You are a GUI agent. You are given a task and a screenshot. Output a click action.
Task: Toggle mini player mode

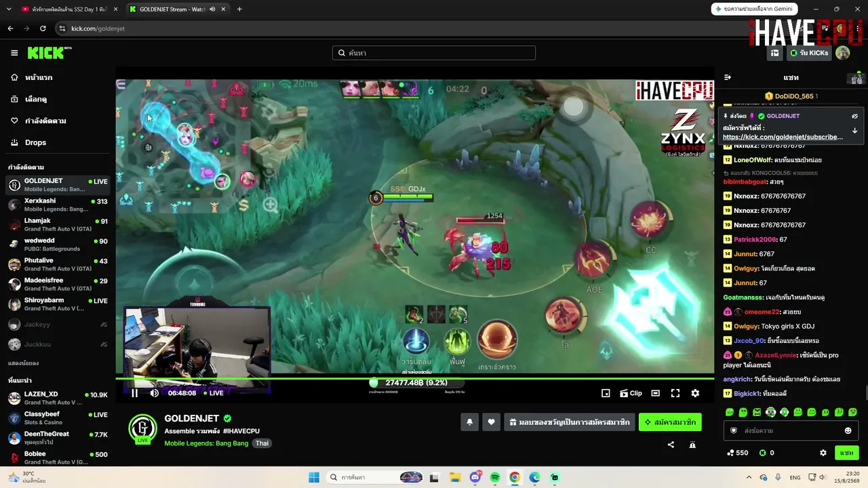pos(606,393)
